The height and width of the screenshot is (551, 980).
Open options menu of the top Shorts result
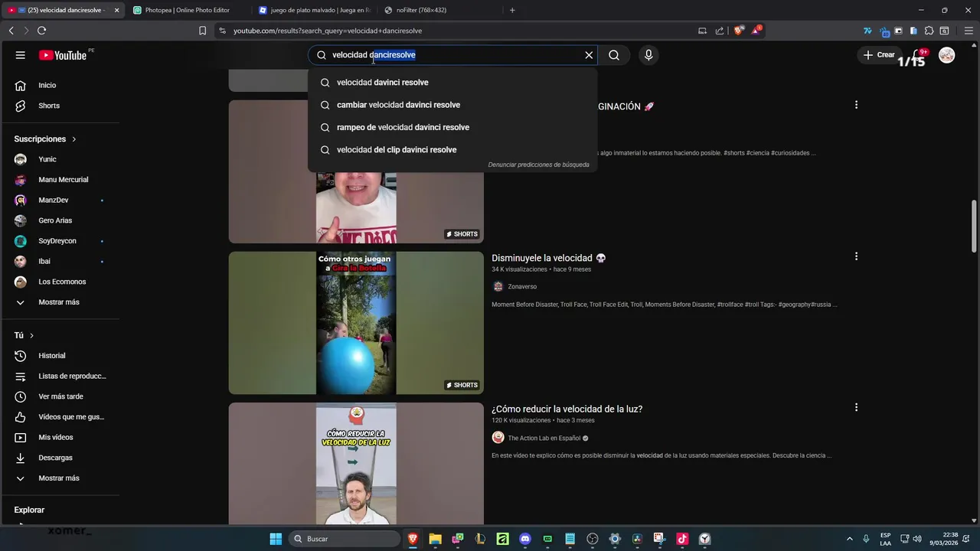856,105
